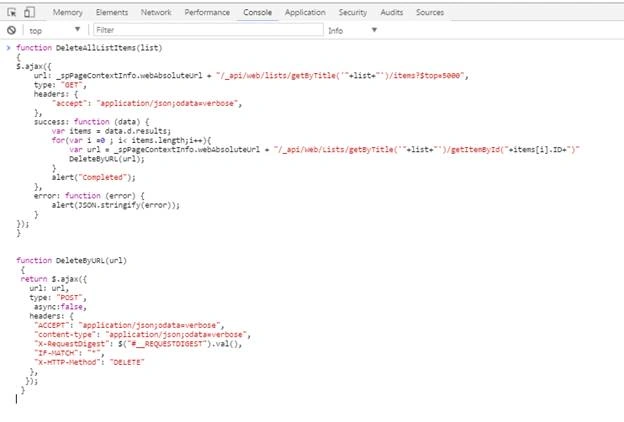Toggle the device toolbar icon
This screenshot has height=422, width=624.
click(x=29, y=12)
